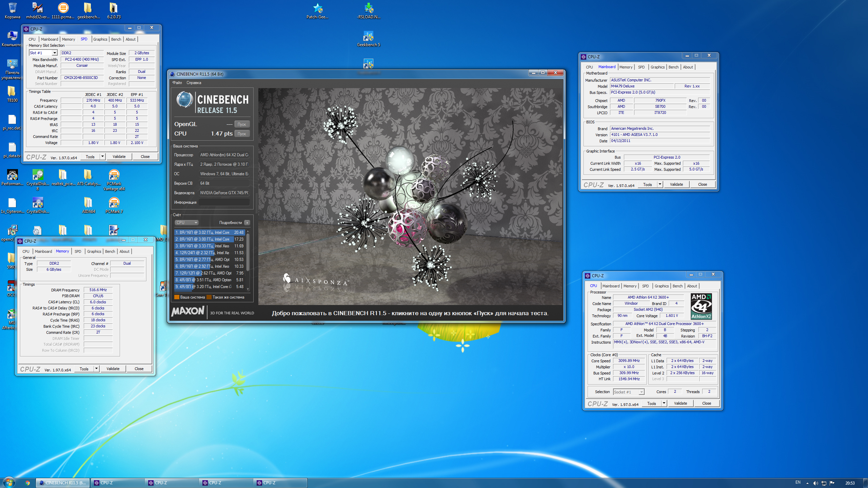Select ranking row 1 with score 20.48
The image size is (868, 488).
pos(210,232)
